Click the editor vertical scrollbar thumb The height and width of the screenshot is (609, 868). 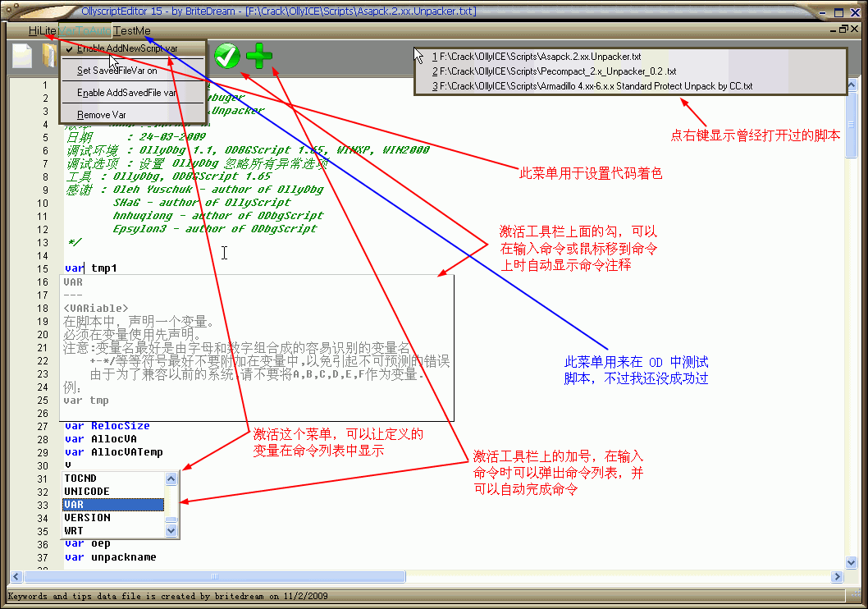(x=852, y=125)
